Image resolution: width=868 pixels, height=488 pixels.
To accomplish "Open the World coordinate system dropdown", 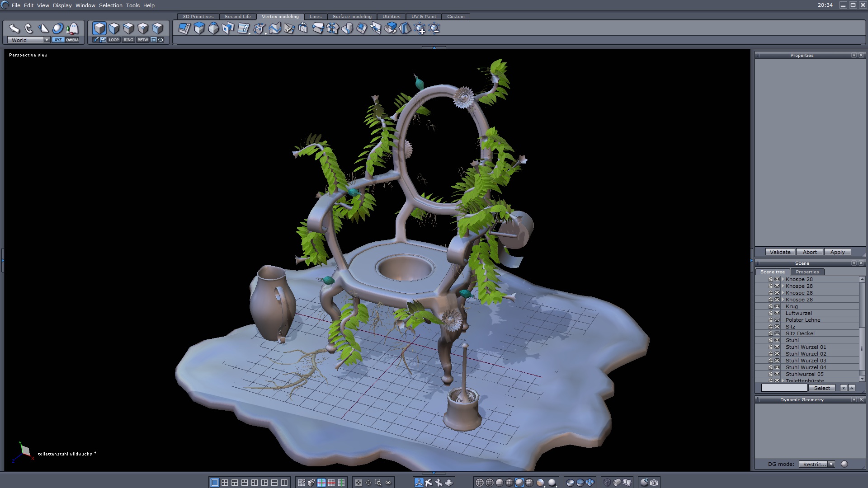I will click(x=46, y=40).
